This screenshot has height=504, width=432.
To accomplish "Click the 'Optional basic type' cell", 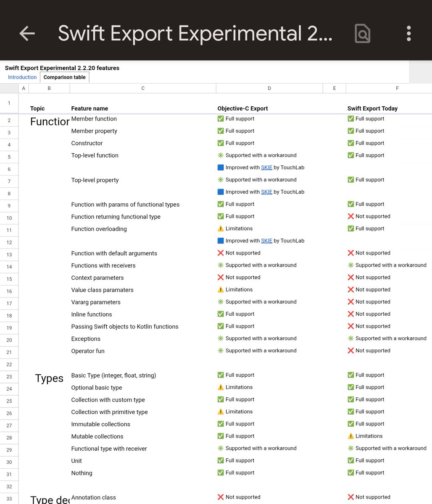I will click(97, 388).
